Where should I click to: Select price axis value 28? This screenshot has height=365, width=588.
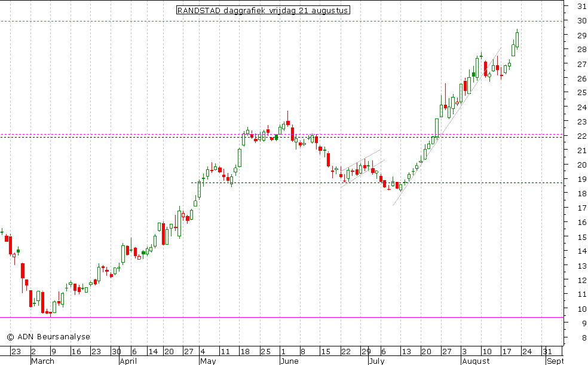click(x=582, y=50)
